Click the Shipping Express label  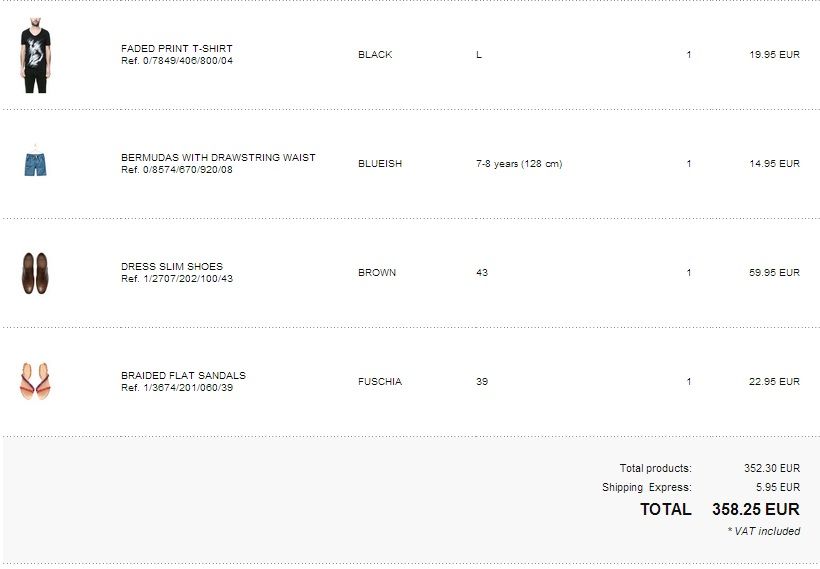646,488
